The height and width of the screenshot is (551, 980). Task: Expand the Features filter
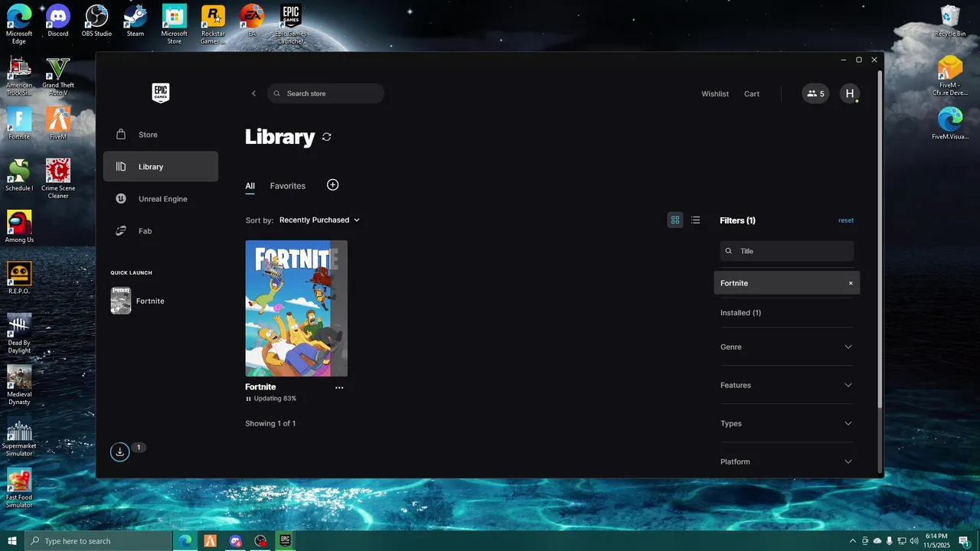coord(786,385)
